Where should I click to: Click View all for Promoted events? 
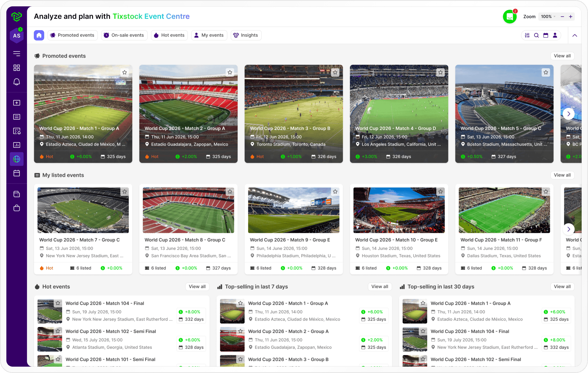562,56
